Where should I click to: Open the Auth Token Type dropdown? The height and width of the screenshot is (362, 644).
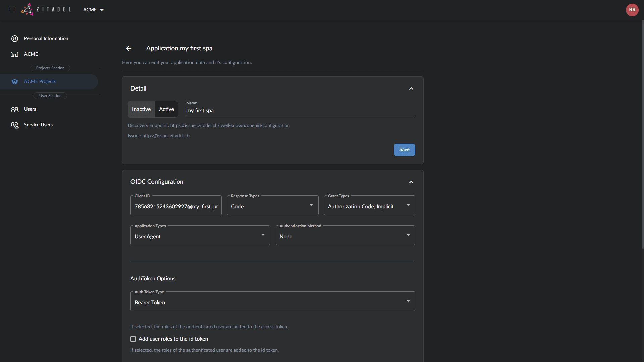pyautogui.click(x=272, y=301)
